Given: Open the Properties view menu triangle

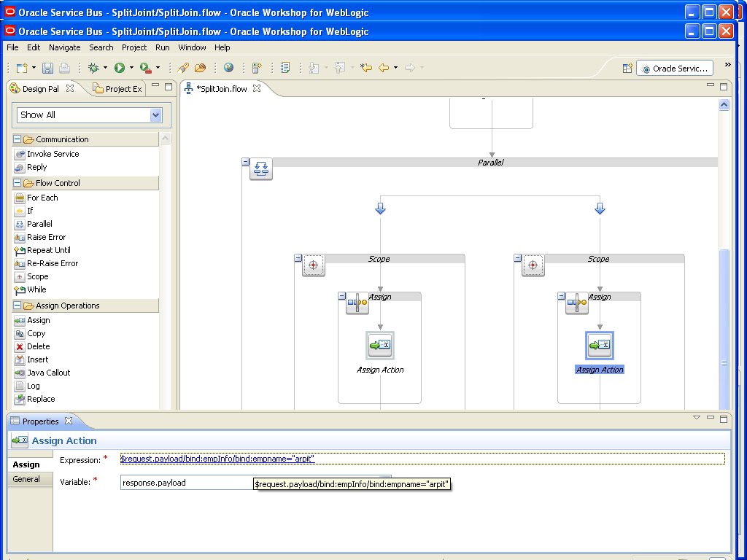Looking at the screenshot, I should pos(697,418).
